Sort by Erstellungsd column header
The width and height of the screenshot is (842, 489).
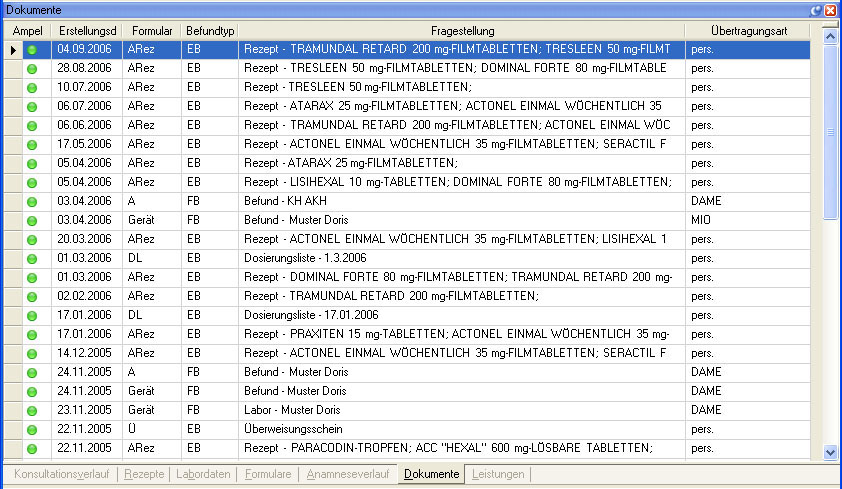87,31
